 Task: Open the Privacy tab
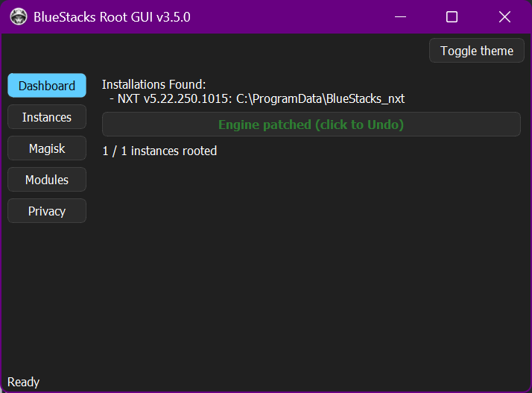(47, 211)
